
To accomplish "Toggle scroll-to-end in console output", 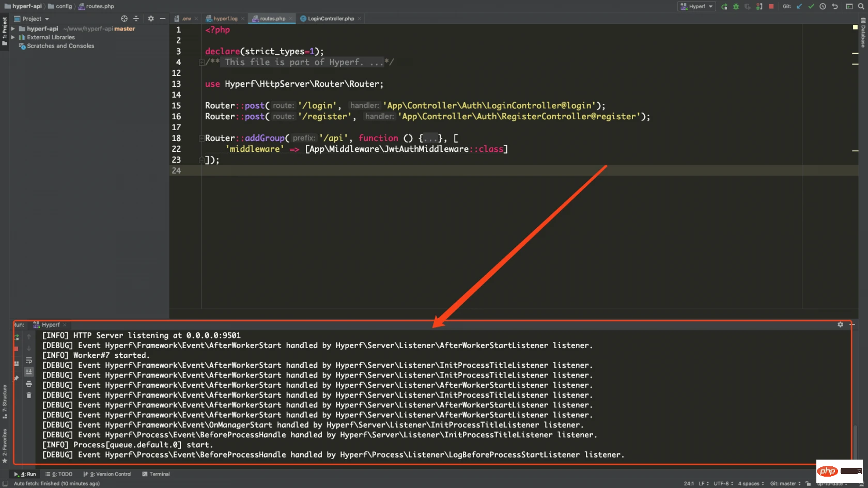I will click(x=29, y=371).
